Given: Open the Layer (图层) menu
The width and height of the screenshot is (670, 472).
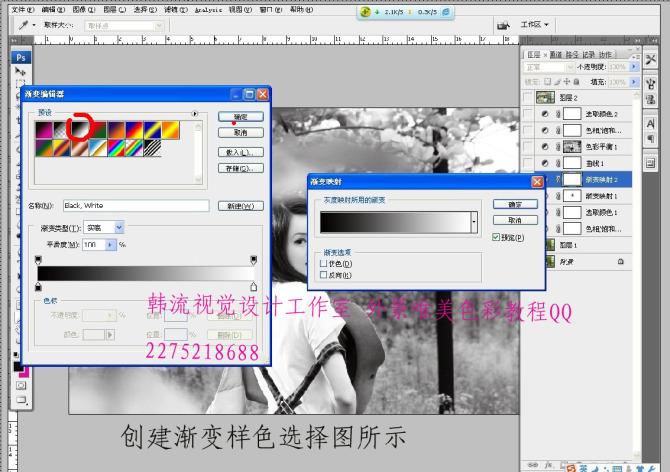Looking at the screenshot, I should 115,9.
